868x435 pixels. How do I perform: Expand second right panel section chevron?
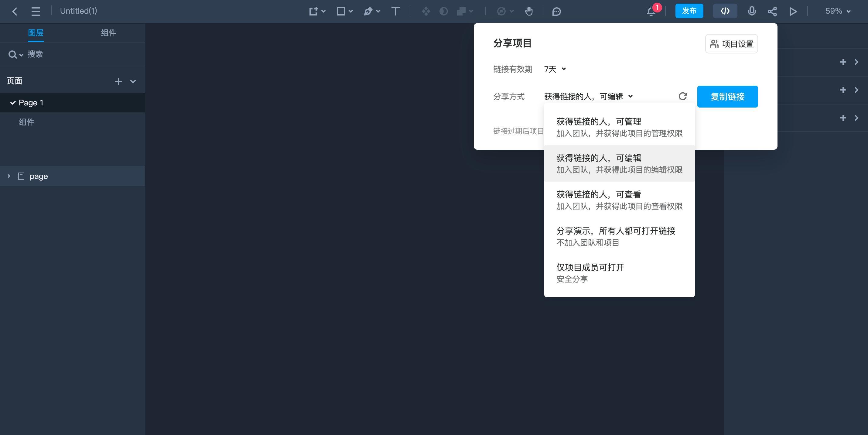856,90
